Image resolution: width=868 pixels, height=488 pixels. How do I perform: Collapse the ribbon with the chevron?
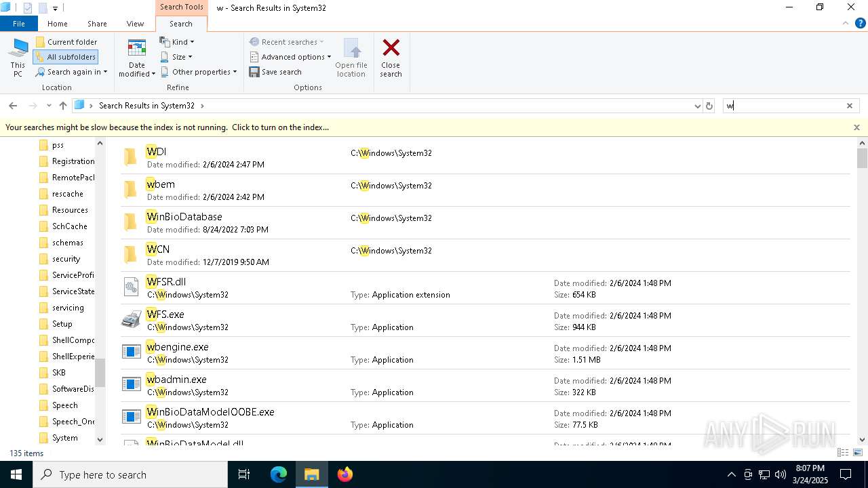coord(846,23)
